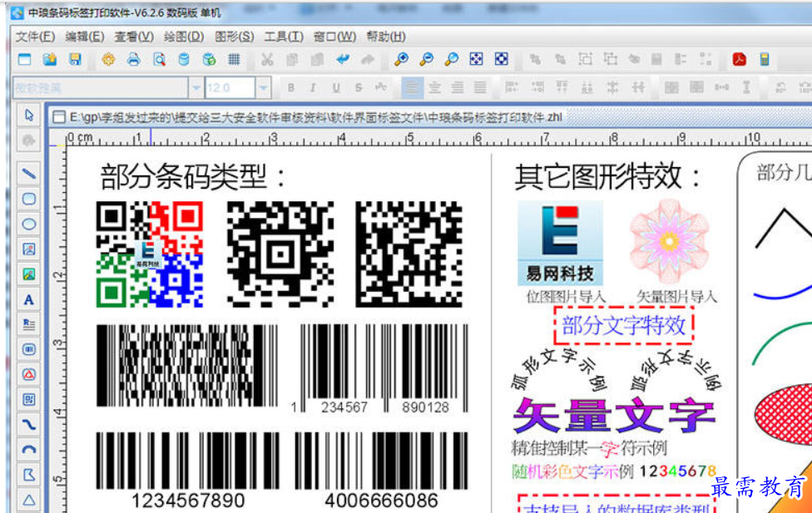Select left text alignment
The width and height of the screenshot is (812, 513).
(x=412, y=88)
